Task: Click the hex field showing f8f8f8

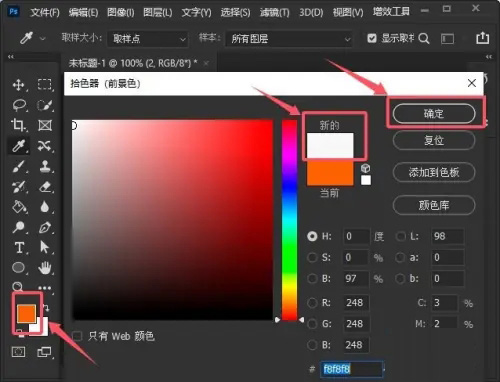Action: [352, 369]
